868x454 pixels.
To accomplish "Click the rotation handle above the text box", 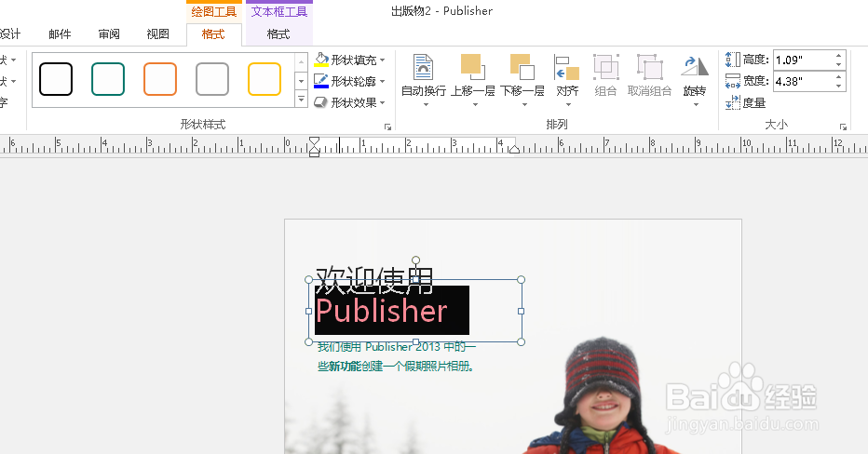I will pos(415,260).
